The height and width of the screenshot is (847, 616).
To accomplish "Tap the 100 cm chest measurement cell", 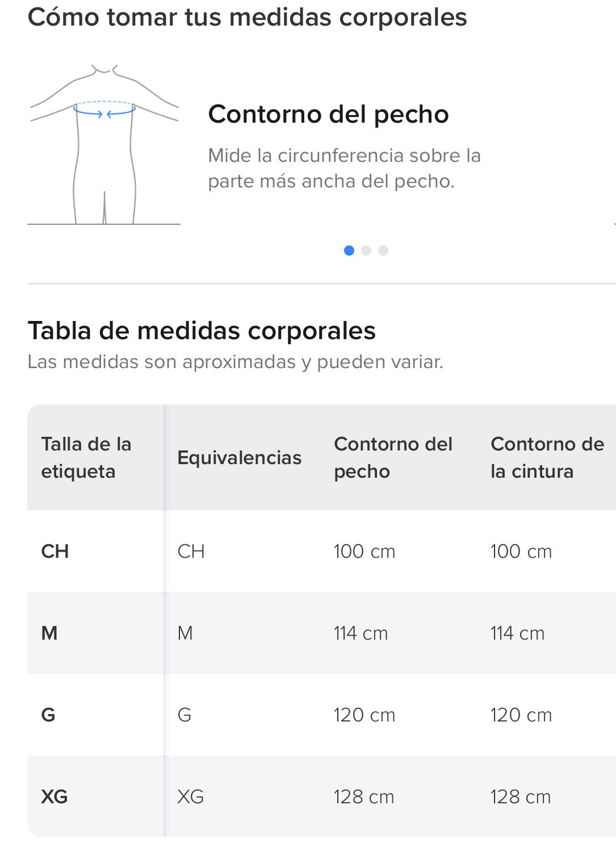I will (364, 551).
